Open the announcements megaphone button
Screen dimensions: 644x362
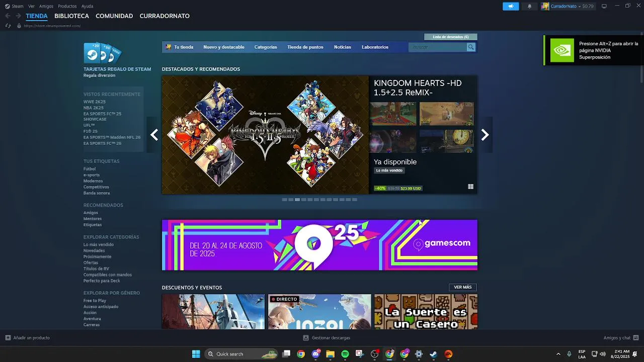pos(511,7)
